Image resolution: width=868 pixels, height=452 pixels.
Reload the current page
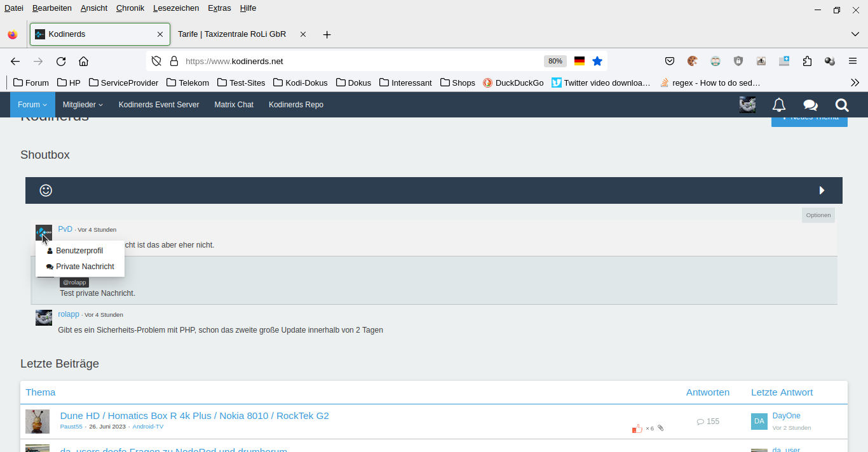coord(61,62)
